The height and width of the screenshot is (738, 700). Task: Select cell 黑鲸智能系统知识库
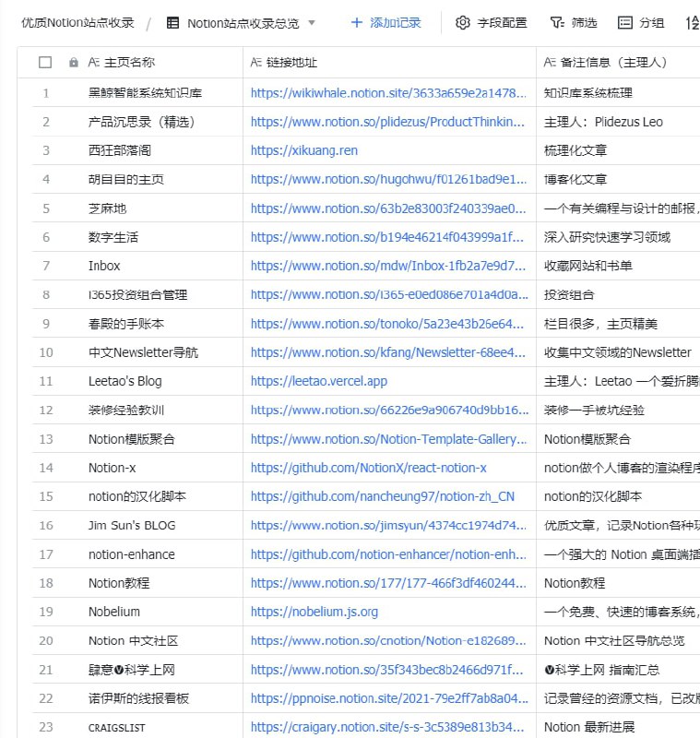pos(146,93)
